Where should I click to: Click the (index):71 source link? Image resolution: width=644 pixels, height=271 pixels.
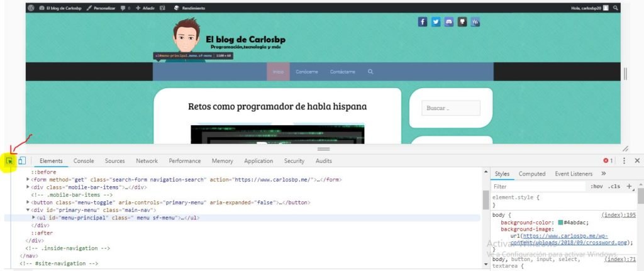click(x=619, y=260)
